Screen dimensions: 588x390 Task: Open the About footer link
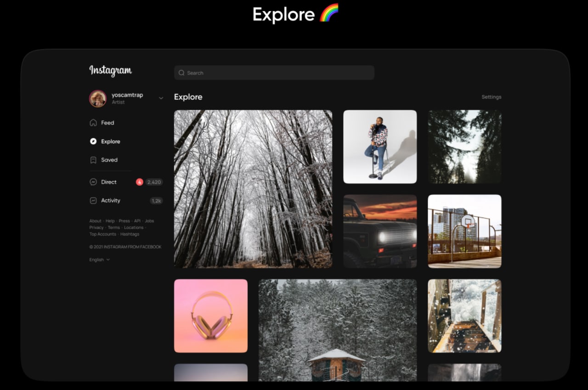coord(96,221)
